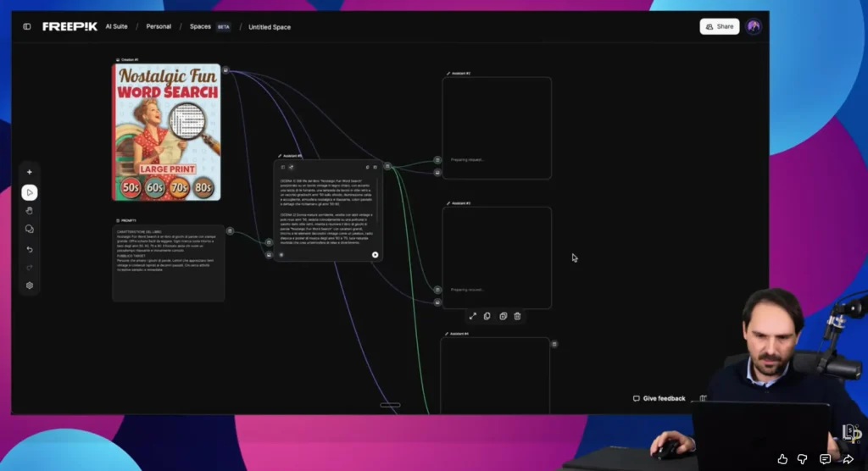Click the output connector of PROMPT1 node
868x471 pixels.
230,230
